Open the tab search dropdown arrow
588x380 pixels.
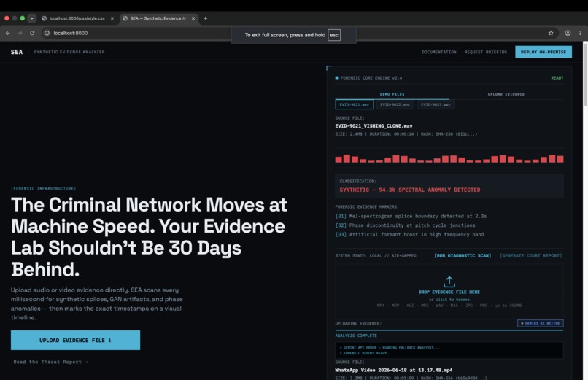pyautogui.click(x=32, y=18)
